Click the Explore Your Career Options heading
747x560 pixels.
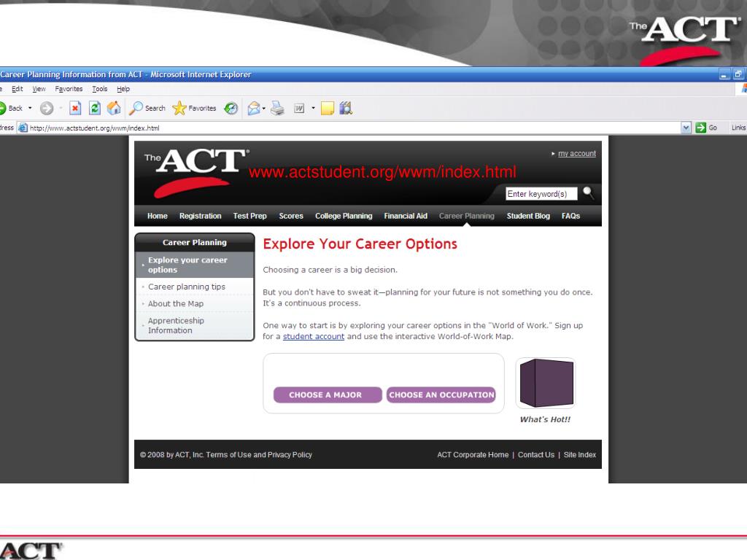[x=360, y=244]
